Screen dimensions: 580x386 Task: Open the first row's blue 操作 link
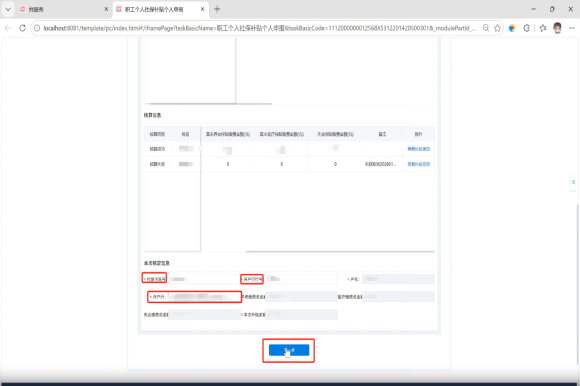[418, 149]
